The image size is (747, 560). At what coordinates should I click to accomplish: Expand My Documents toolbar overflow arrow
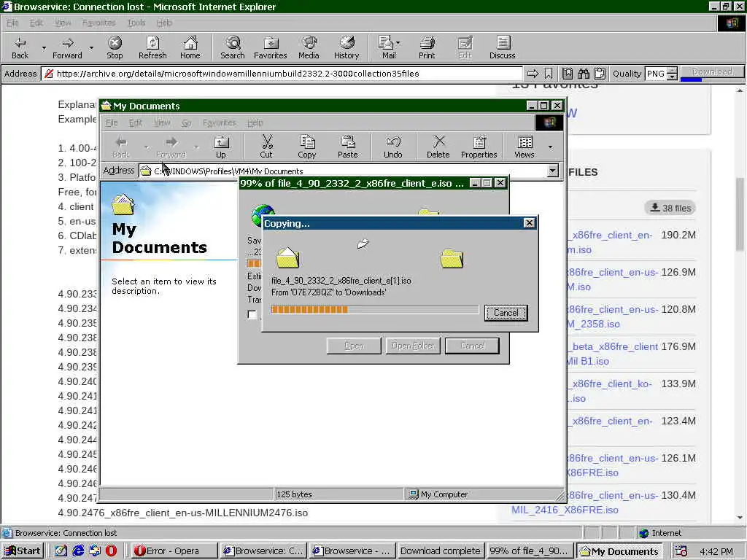coord(551,147)
